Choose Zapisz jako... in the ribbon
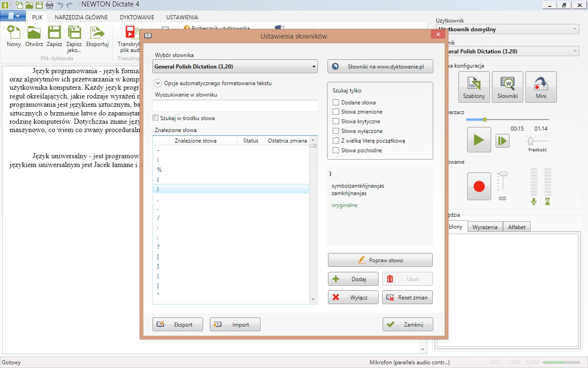The image size is (588, 368). pos(74,39)
